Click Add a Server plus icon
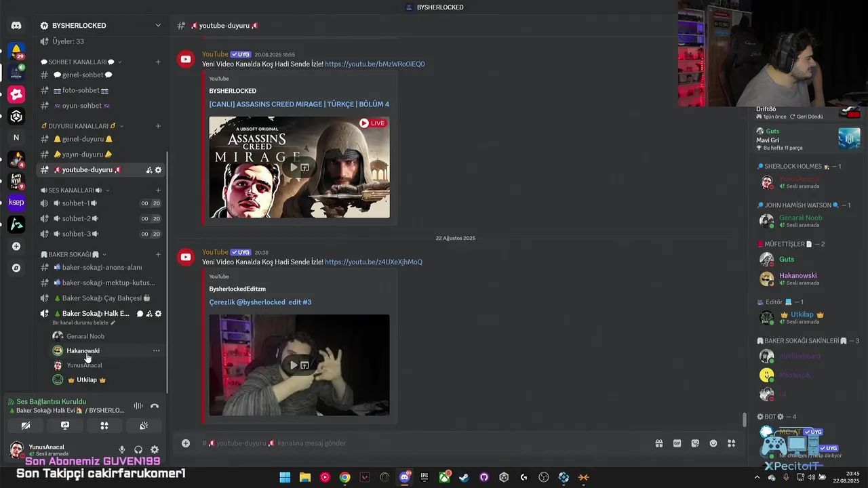The height and width of the screenshot is (488, 868). (16, 246)
